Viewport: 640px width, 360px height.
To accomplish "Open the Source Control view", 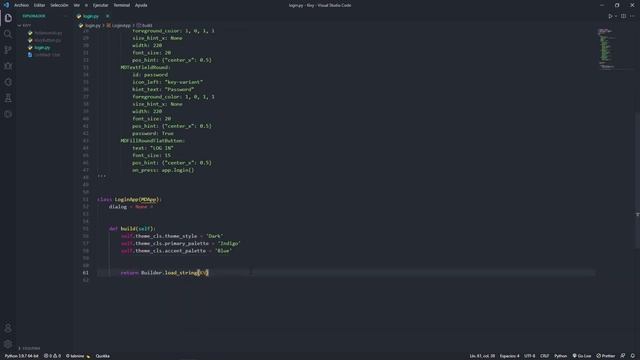I will coord(8,50).
